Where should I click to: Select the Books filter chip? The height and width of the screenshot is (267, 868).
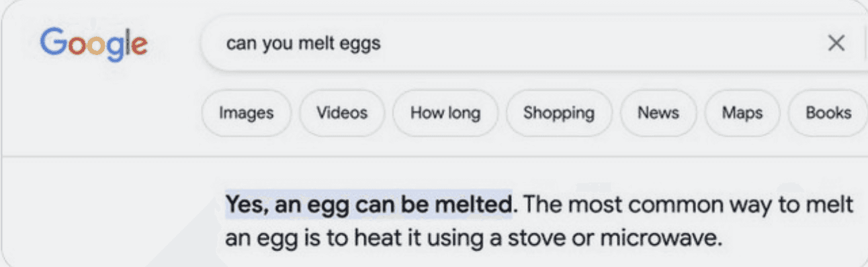coord(828,113)
